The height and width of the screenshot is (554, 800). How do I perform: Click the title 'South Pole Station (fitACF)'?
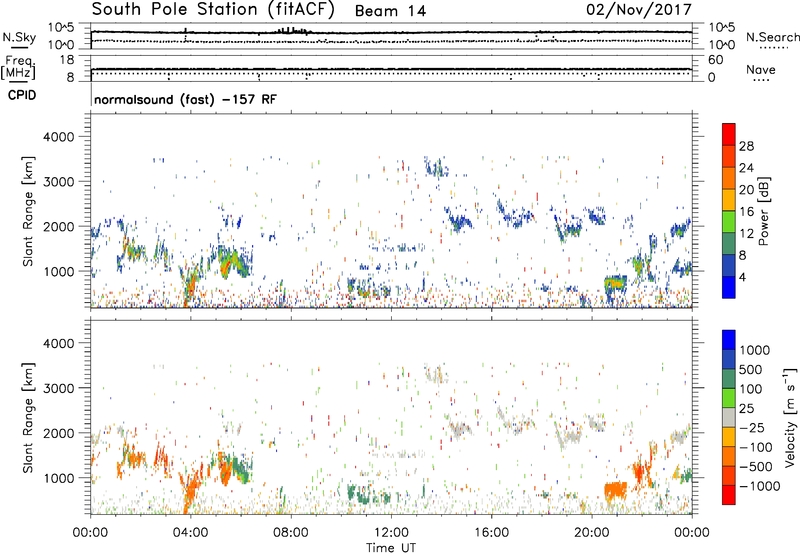213,10
